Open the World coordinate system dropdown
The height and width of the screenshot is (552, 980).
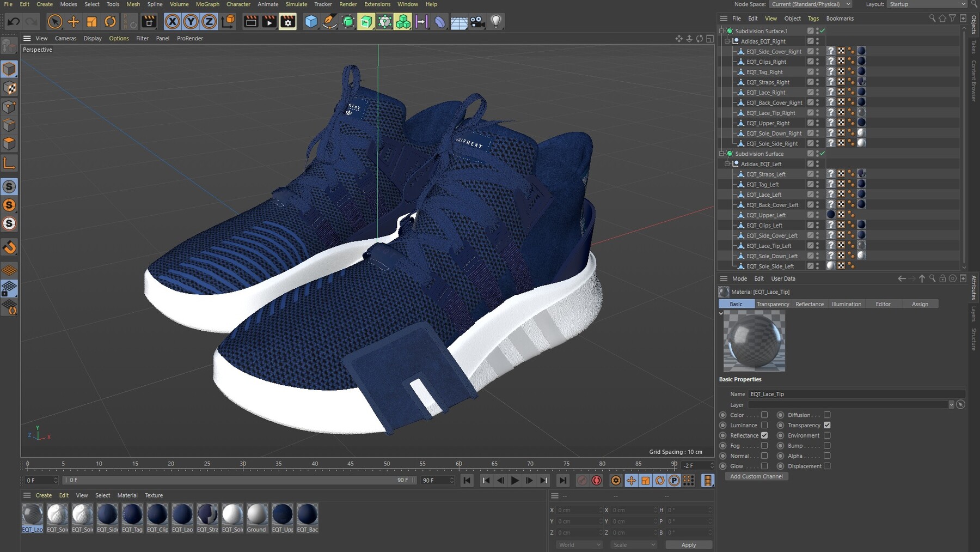pyautogui.click(x=579, y=545)
